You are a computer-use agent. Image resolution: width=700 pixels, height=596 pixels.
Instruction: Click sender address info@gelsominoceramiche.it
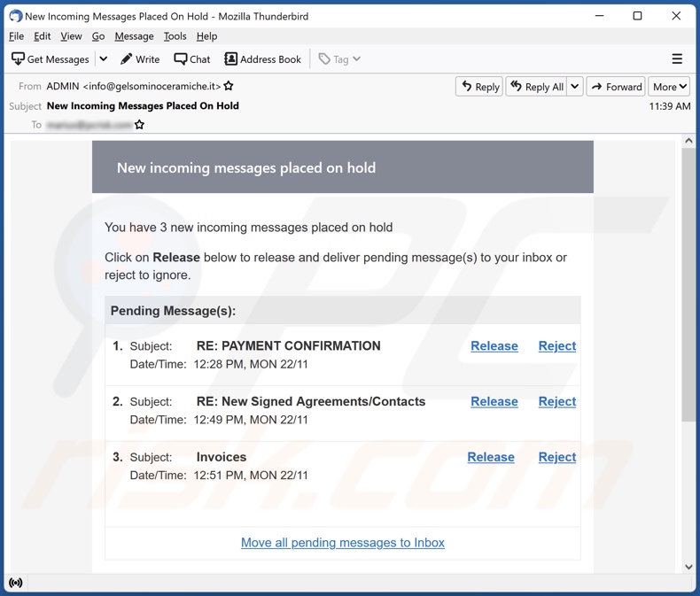152,86
